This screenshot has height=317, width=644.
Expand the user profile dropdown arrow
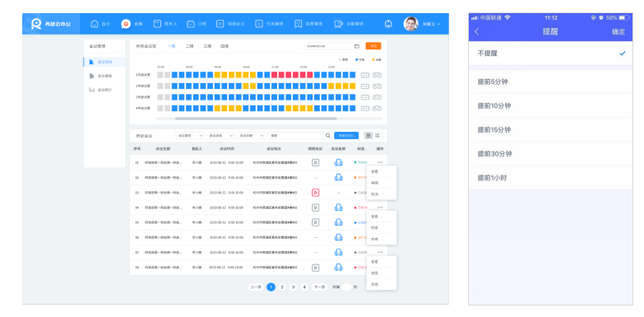point(438,24)
